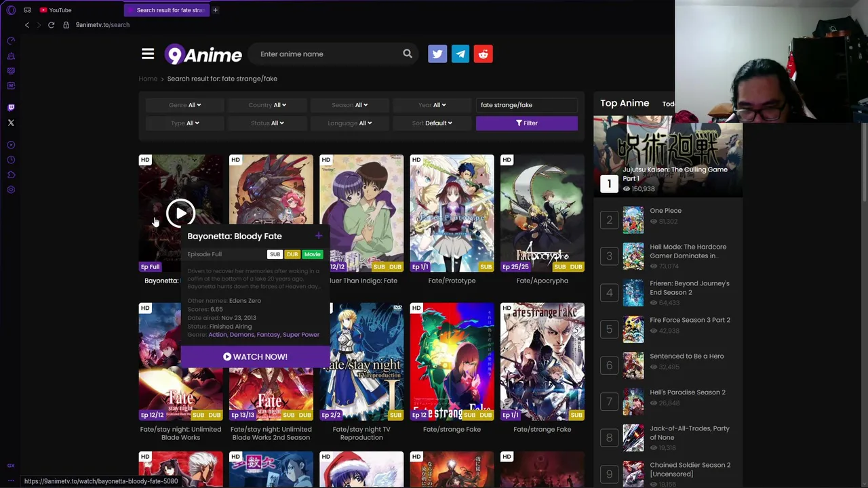Open Jujutsu Kaisen: The Culling Game banner
This screenshot has height=488, width=868.
click(668, 157)
